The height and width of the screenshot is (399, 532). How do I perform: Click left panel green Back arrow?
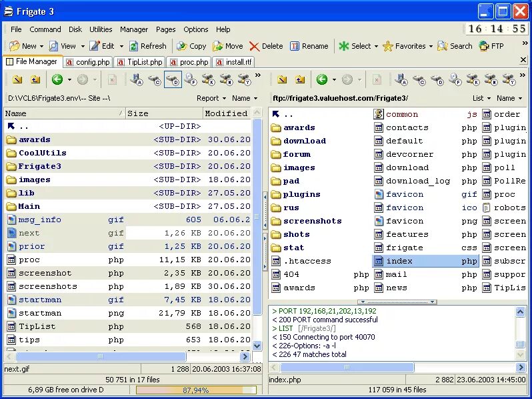point(57,79)
